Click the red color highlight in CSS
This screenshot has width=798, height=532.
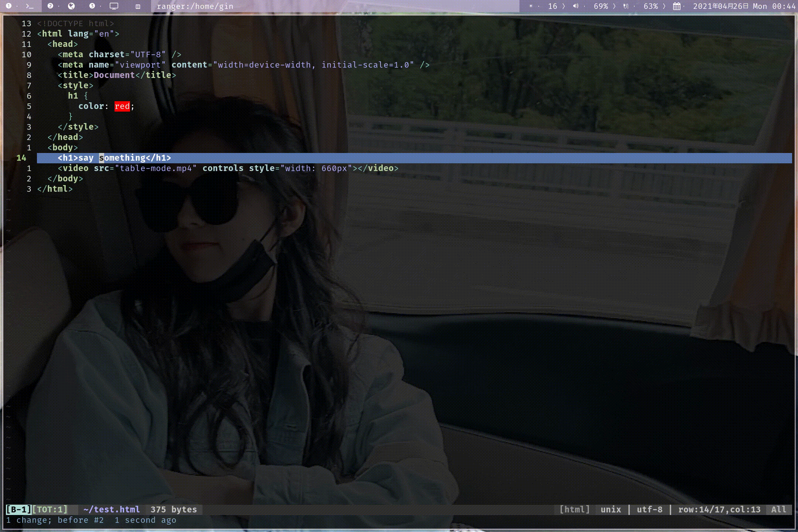coord(122,106)
